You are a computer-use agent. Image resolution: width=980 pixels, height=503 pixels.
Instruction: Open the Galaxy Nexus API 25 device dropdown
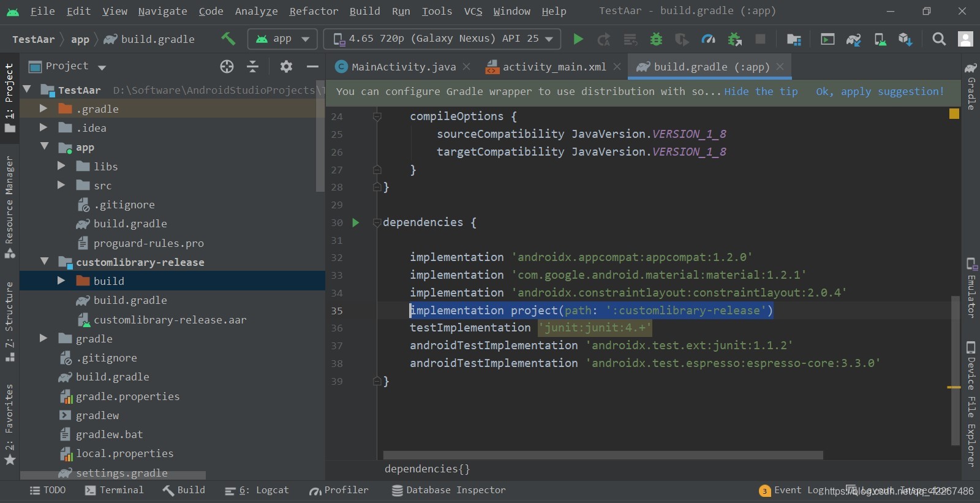click(x=442, y=39)
